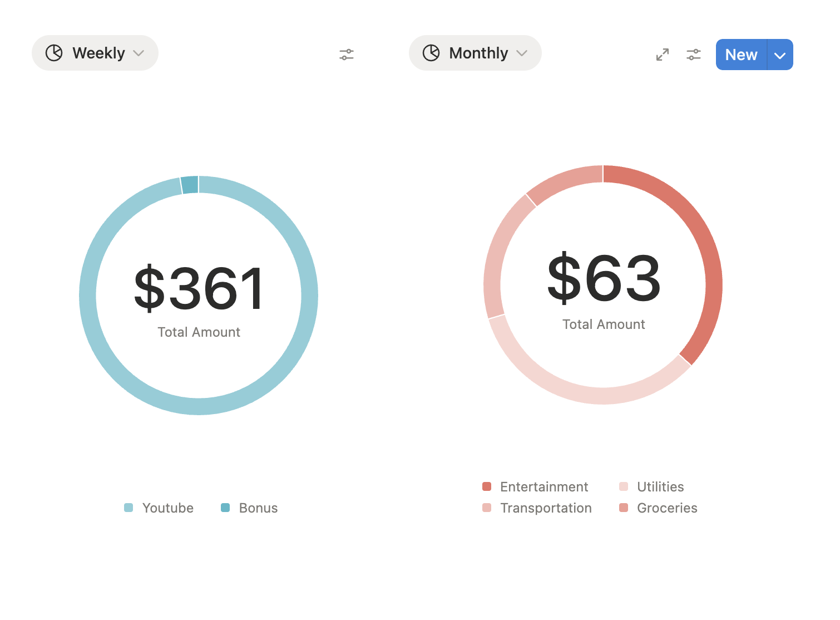Image resolution: width=840 pixels, height=620 pixels.
Task: Click the Transportation legend color swatch
Action: [487, 508]
